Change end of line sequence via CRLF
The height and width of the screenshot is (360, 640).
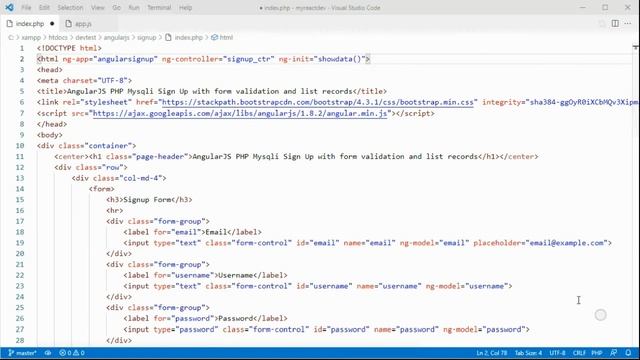coord(579,353)
